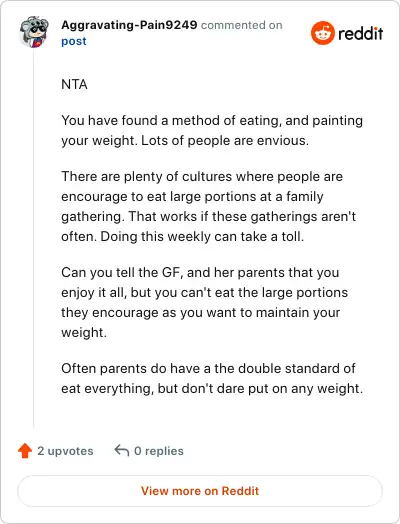Click the "NTA" verdict text
This screenshot has height=524, width=400.
click(x=74, y=84)
